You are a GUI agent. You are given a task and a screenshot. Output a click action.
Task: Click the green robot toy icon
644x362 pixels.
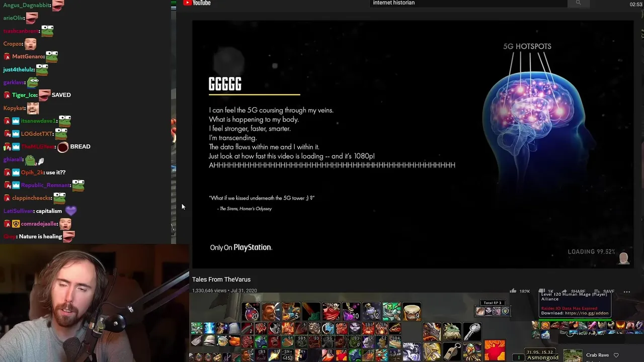(x=391, y=312)
